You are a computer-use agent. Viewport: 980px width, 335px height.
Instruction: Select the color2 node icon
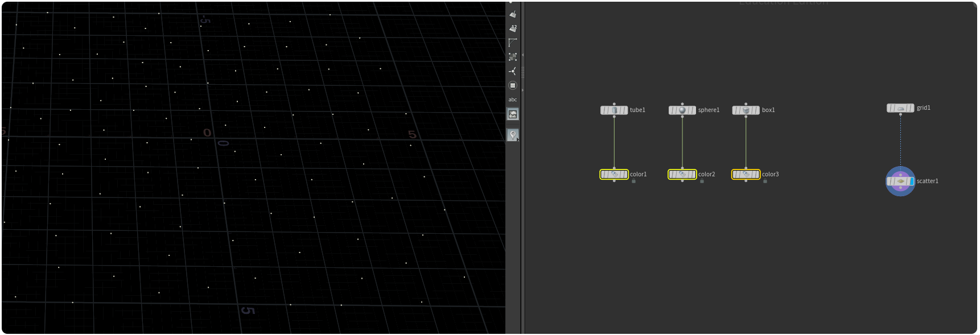(682, 175)
